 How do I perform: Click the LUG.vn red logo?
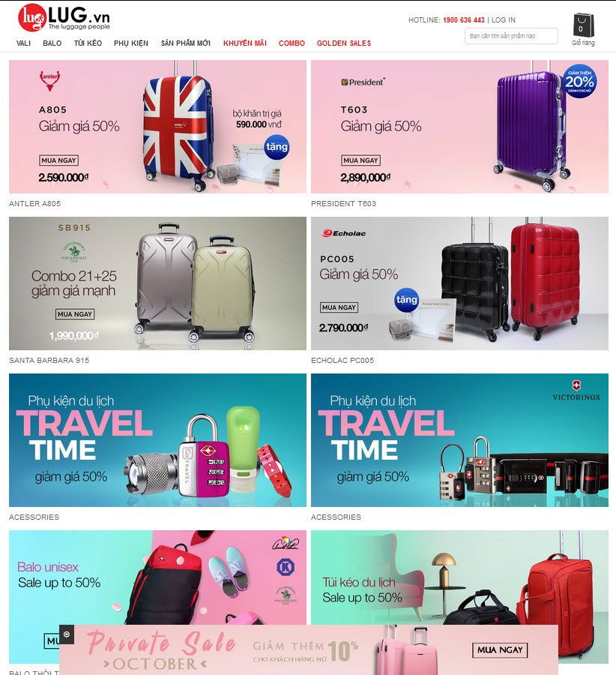(x=31, y=18)
